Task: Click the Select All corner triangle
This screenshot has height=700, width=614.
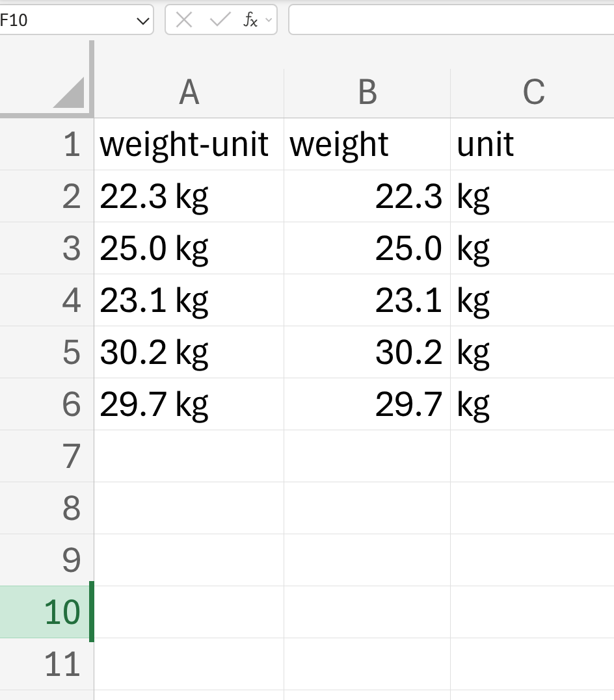Action: (68, 92)
